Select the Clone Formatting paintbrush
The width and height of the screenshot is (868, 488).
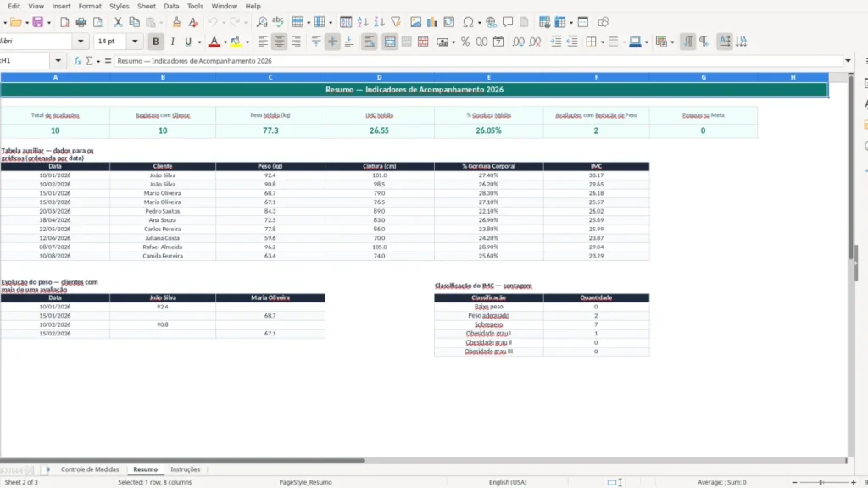(176, 22)
